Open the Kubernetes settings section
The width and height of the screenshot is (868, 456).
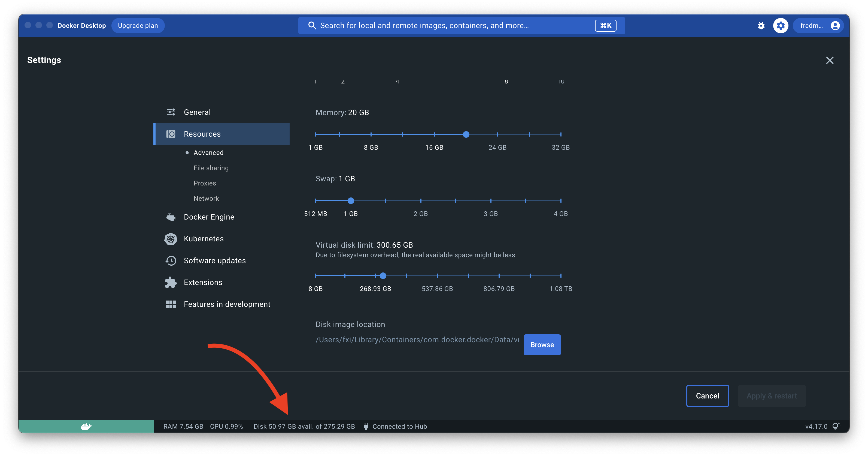coord(204,238)
